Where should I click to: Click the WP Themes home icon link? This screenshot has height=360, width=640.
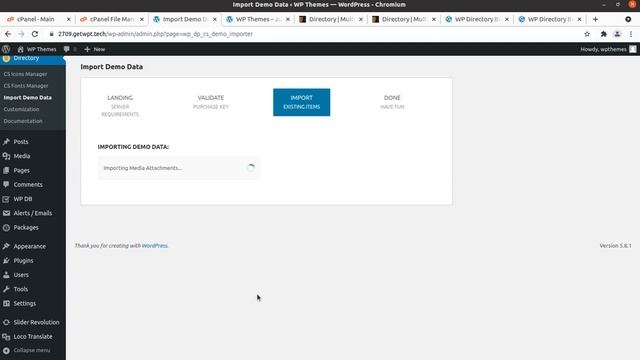pos(36,49)
